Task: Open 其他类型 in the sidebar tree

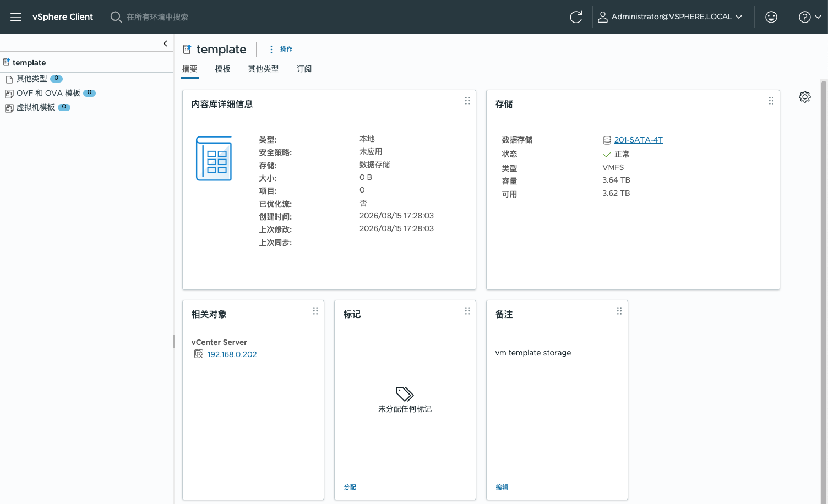Action: tap(32, 79)
